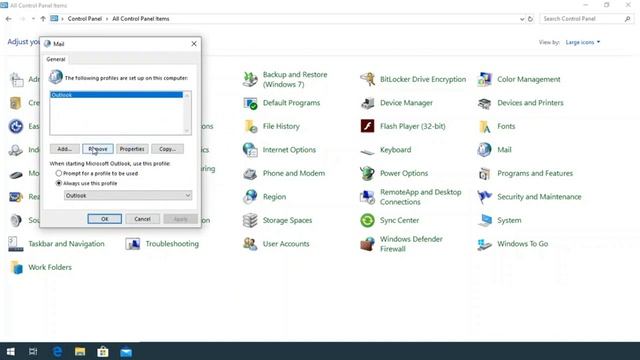Screen dimensions: 640x360
Task: Open RemoteApp and Desktop Connections icon
Action: click(x=367, y=197)
